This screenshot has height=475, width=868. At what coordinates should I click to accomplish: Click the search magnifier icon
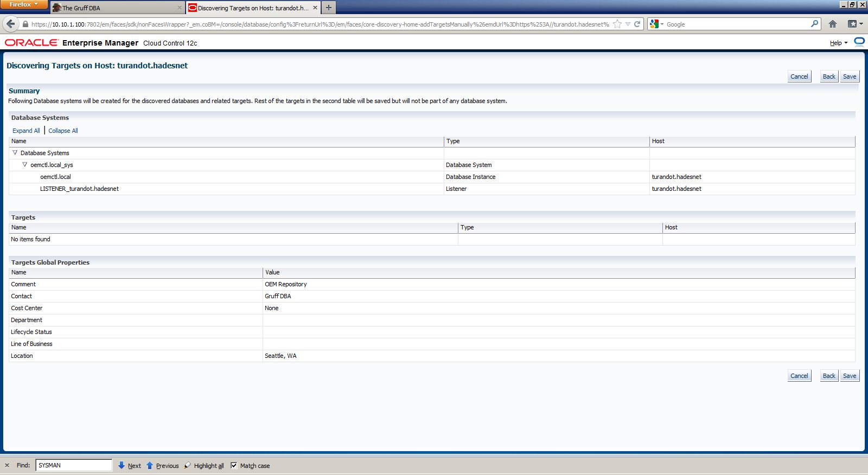coord(814,24)
